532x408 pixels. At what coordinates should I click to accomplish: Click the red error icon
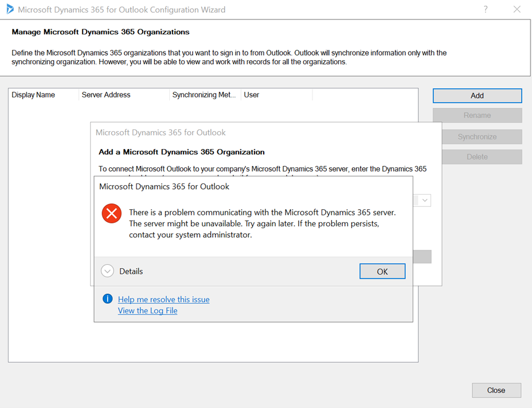(x=112, y=213)
